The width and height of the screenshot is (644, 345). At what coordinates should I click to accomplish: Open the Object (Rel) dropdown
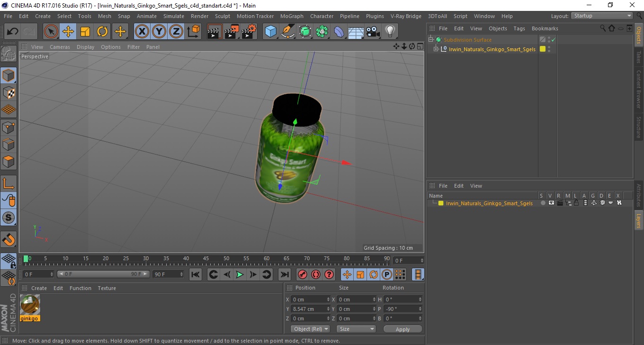click(310, 329)
